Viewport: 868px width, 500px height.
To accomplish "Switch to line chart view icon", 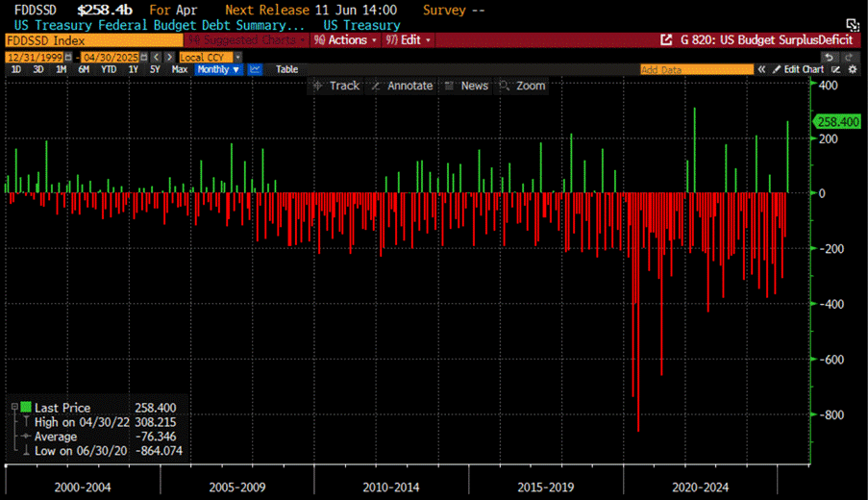I will coord(255,69).
